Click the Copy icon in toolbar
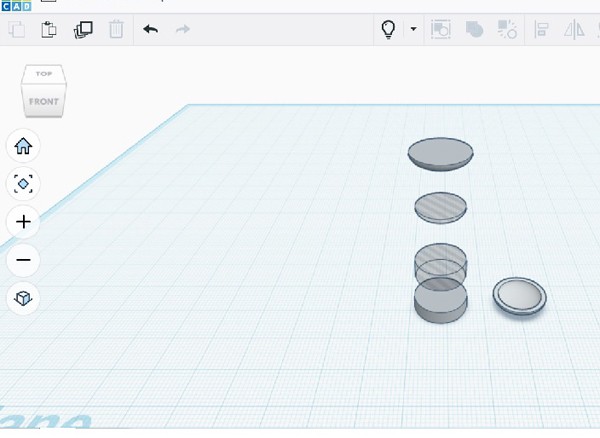Viewport: 600px width, 438px height. (17, 29)
